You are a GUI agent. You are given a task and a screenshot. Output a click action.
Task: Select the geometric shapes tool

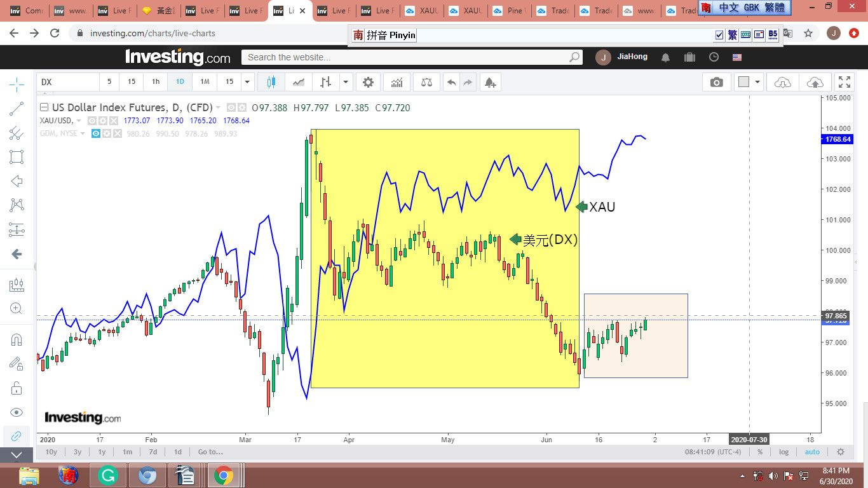(x=17, y=157)
